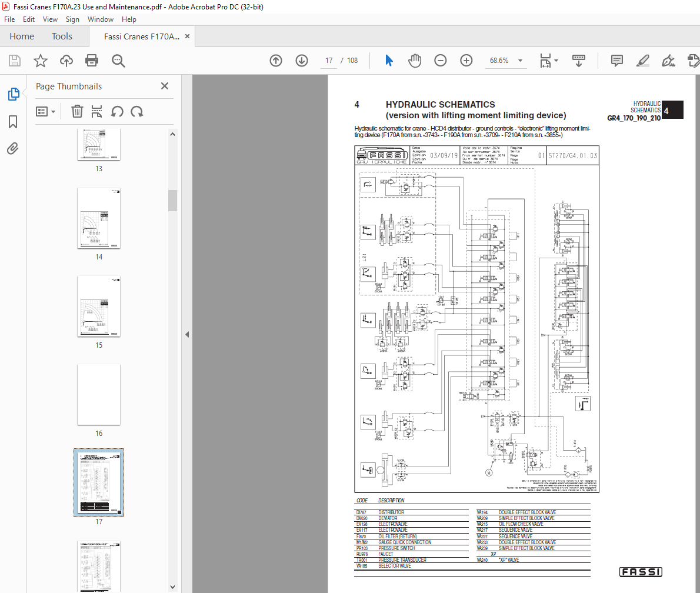Select the Fassi Cranes F170A document tab
The image size is (700, 593).
click(x=142, y=36)
